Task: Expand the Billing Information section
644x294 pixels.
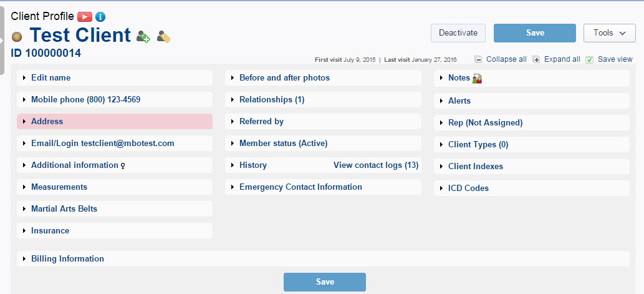Action: click(323, 258)
